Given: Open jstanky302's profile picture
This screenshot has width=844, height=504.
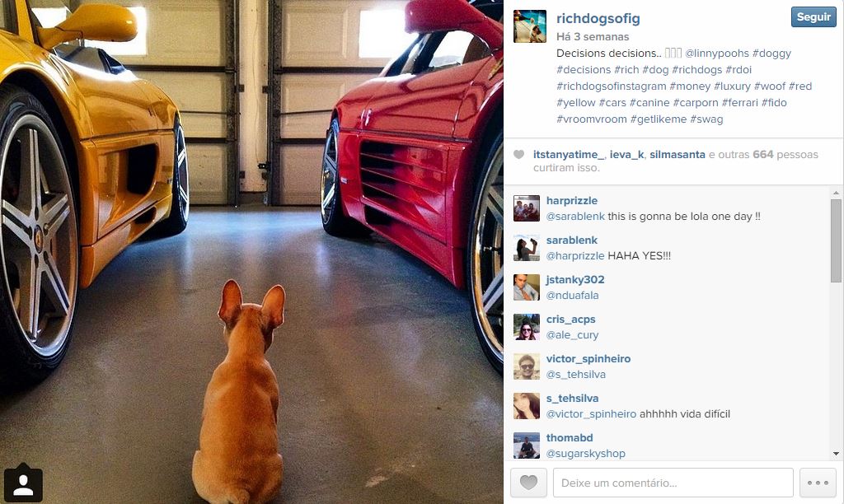Looking at the screenshot, I should [x=527, y=287].
